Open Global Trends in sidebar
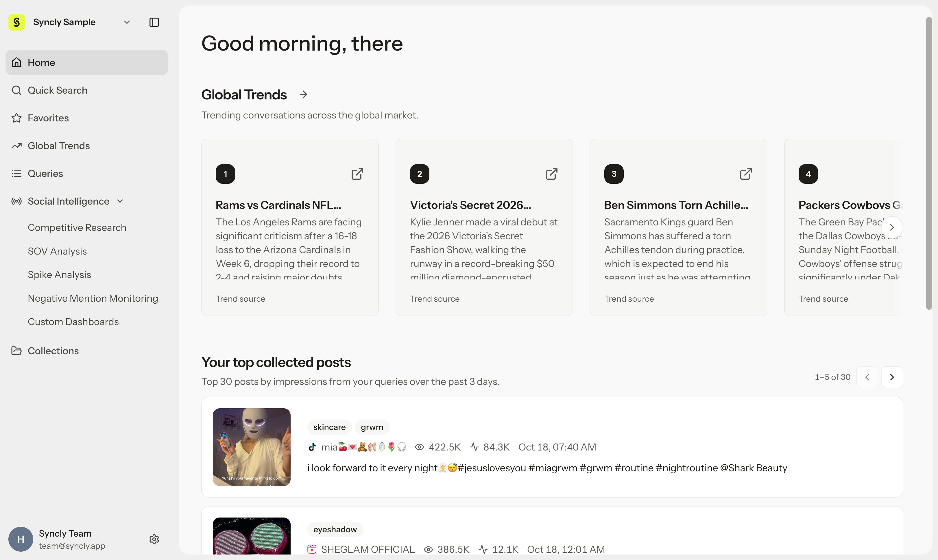This screenshot has height=560, width=938. point(86,146)
